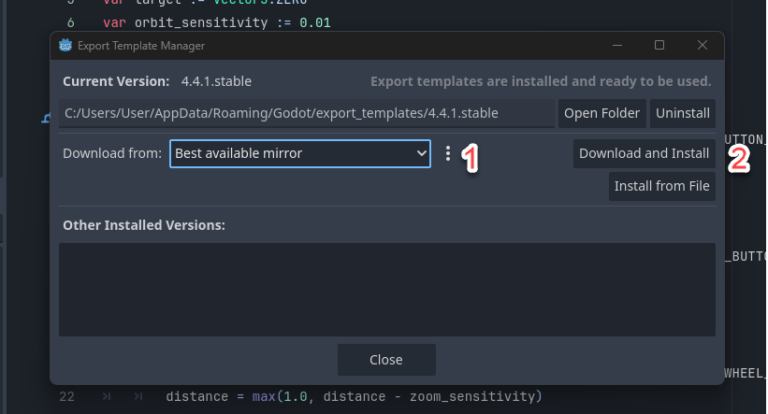Image resolution: width=768 pixels, height=414 pixels.
Task: Minimize the Export Template Manager window
Action: point(617,46)
